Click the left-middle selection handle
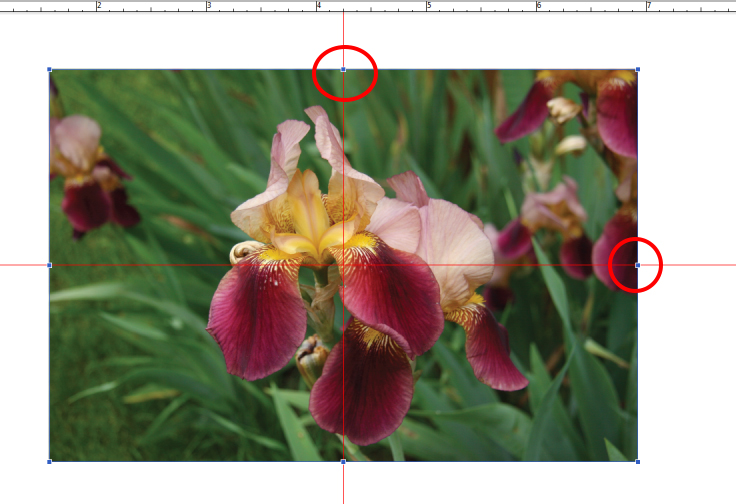Viewport: 736px width, 504px height. 50,265
